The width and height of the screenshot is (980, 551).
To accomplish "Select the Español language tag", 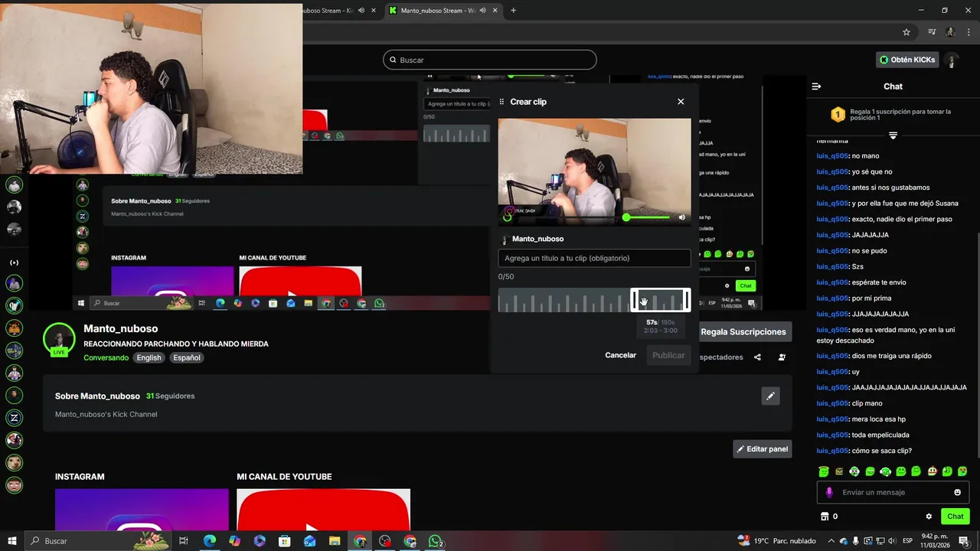I will [186, 357].
